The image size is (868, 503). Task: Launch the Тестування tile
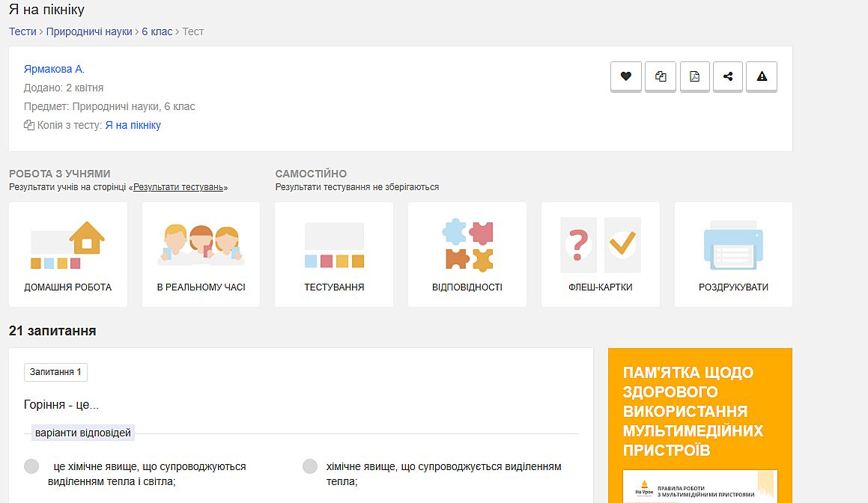coord(334,254)
